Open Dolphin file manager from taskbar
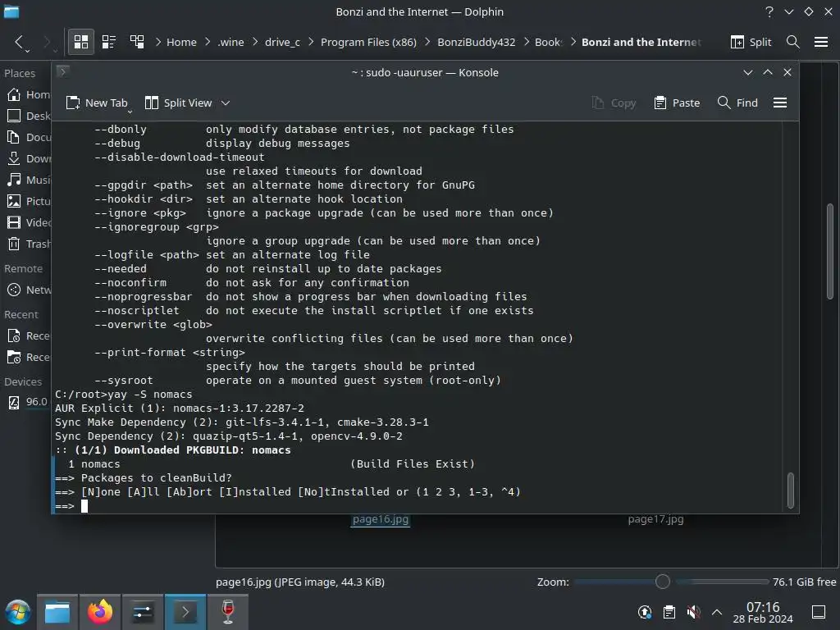 point(57,612)
